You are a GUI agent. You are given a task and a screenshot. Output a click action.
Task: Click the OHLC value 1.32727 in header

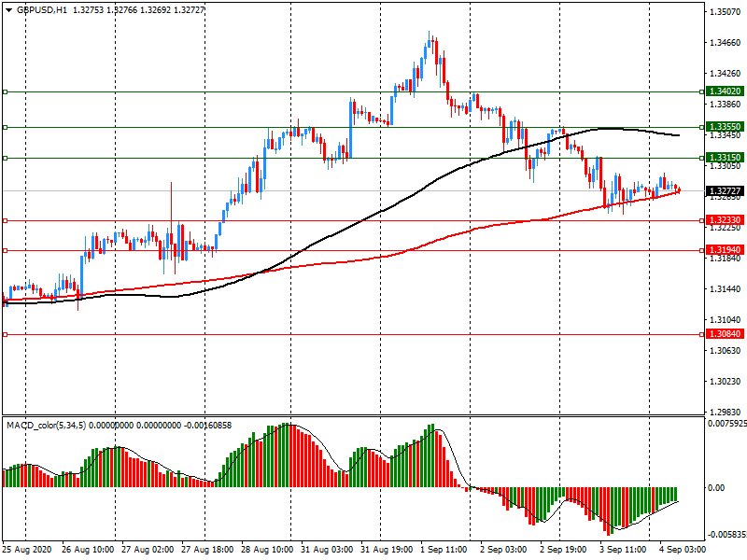[189, 10]
